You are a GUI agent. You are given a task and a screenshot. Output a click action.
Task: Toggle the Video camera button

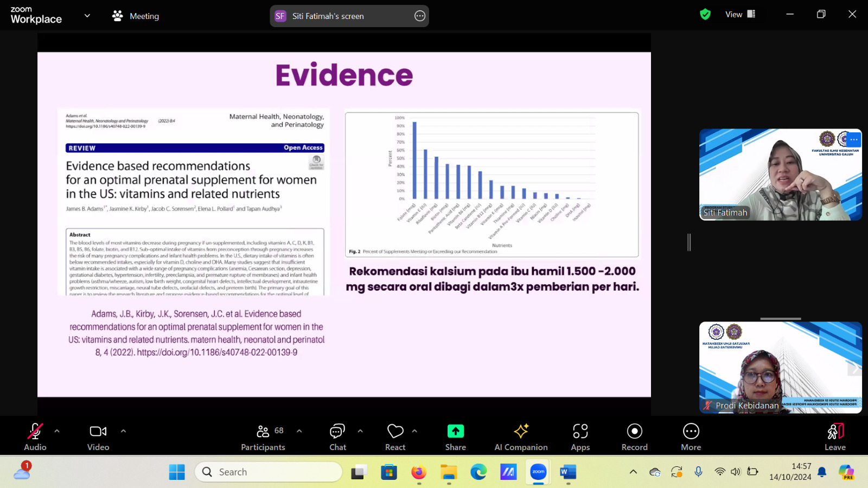point(98,436)
